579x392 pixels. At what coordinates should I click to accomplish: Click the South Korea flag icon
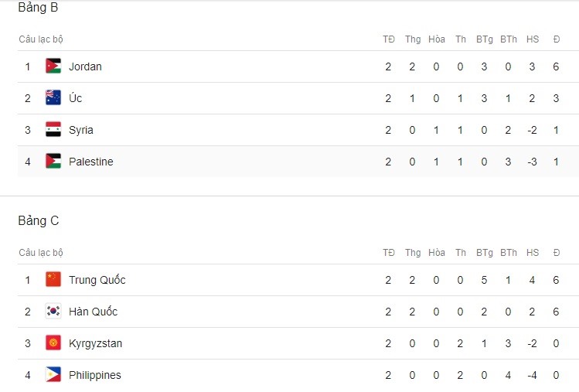53,312
